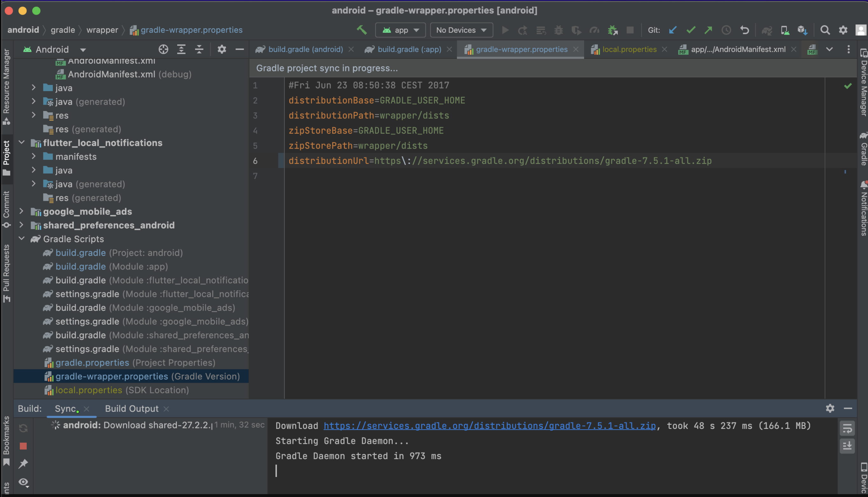Toggle the build view eye icon
The height and width of the screenshot is (497, 868).
(23, 482)
